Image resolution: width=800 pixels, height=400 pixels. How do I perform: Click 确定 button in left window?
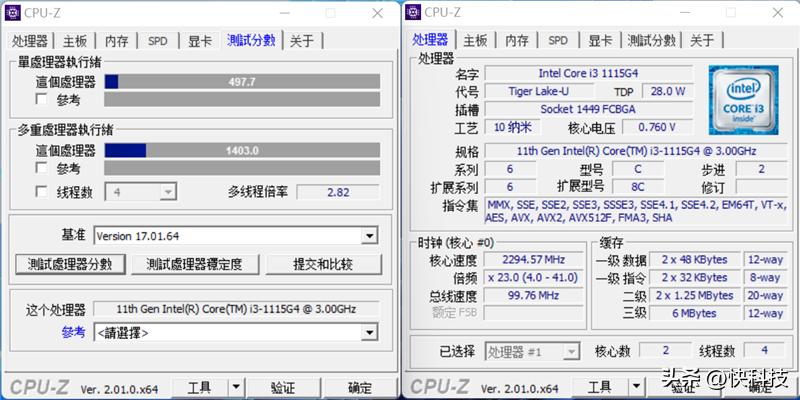pyautogui.click(x=360, y=388)
